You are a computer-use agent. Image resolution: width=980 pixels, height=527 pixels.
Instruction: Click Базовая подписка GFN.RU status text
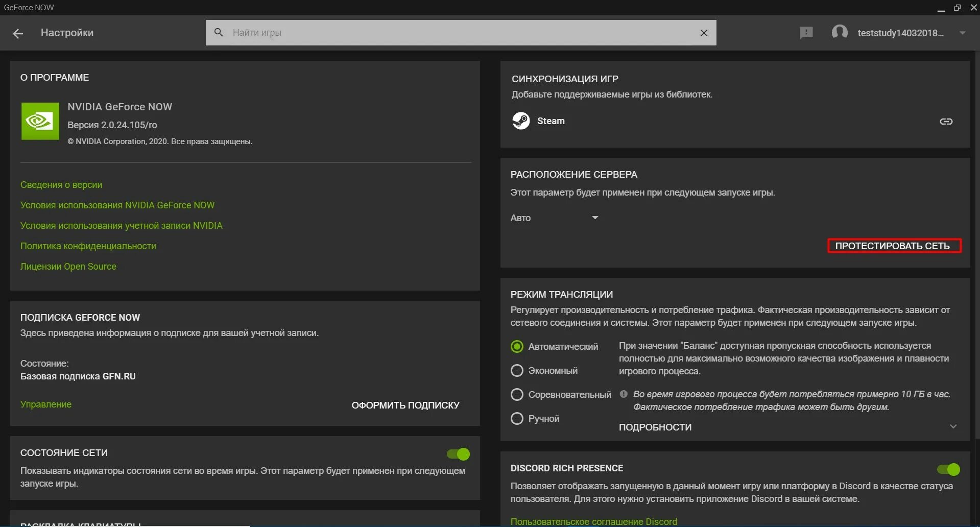78,376
